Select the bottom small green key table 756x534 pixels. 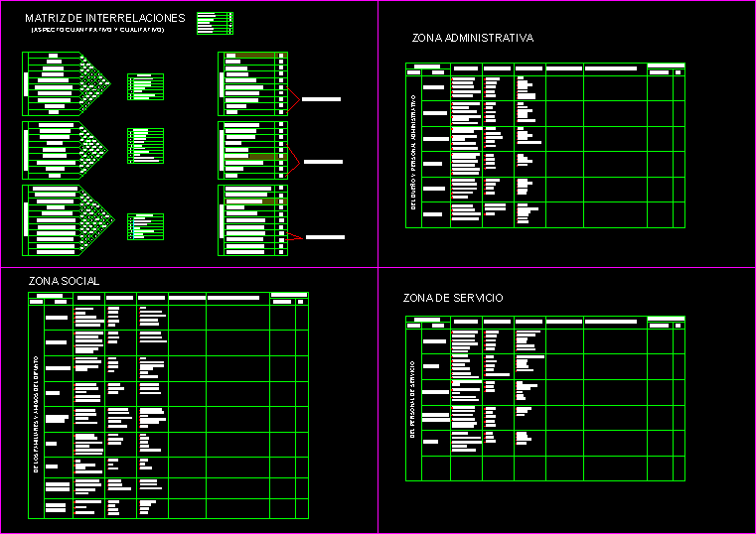click(x=146, y=226)
